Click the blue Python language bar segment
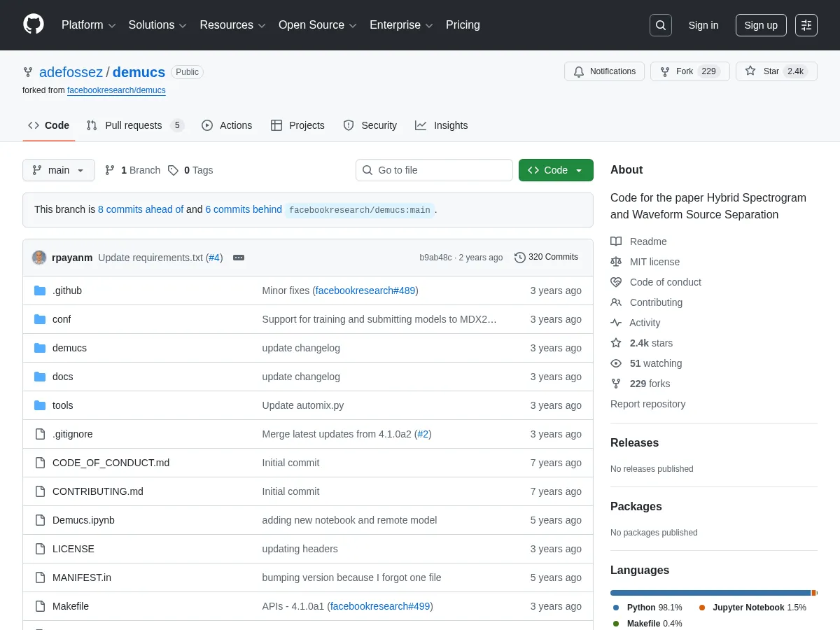 710,593
